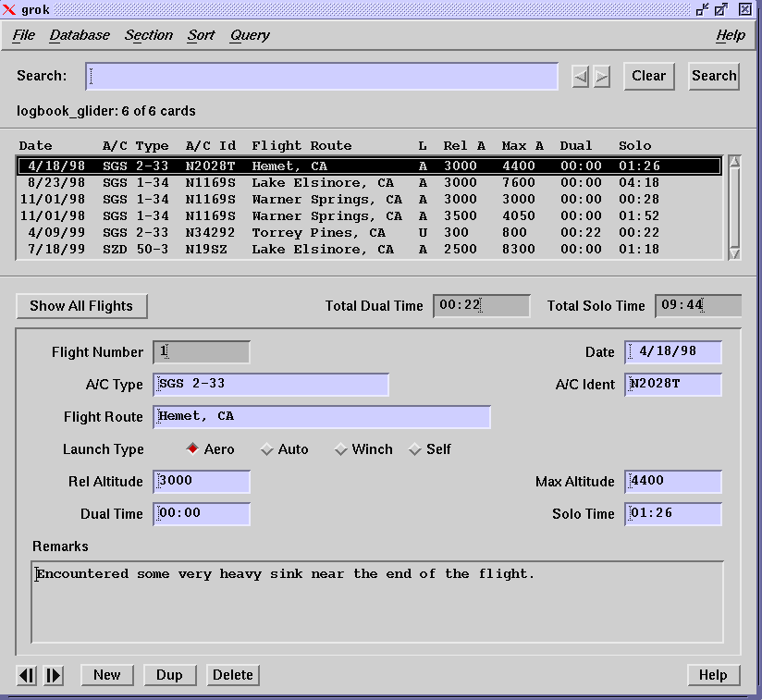The width and height of the screenshot is (762, 700).
Task: Select the Winch launch type
Action: (x=363, y=449)
